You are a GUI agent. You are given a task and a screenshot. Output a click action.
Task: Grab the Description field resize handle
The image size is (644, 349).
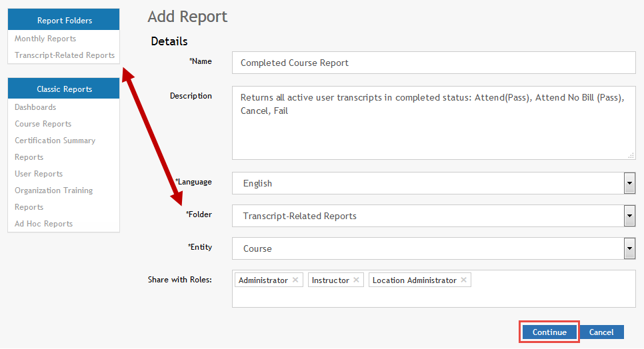[x=631, y=155]
